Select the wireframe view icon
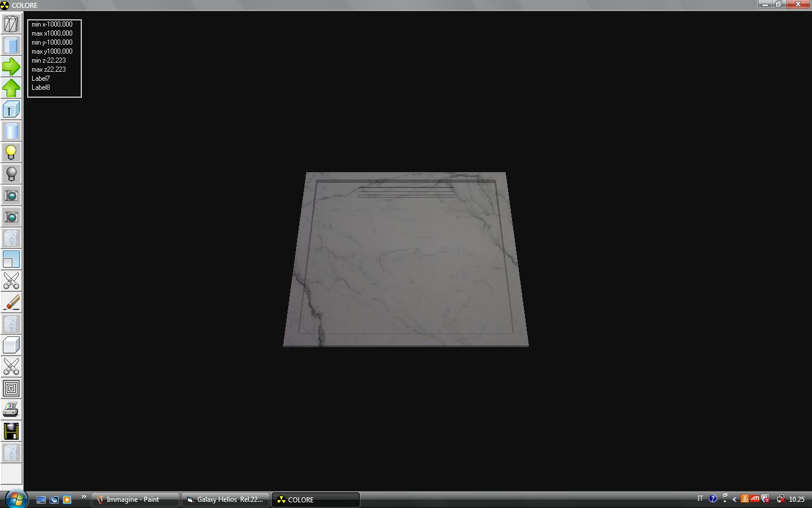 click(11, 24)
